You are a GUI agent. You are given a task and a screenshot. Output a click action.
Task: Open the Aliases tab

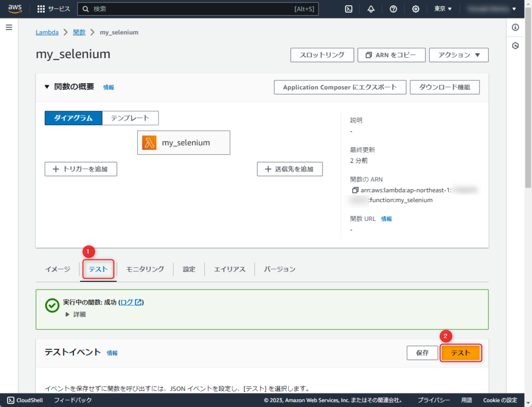230,269
